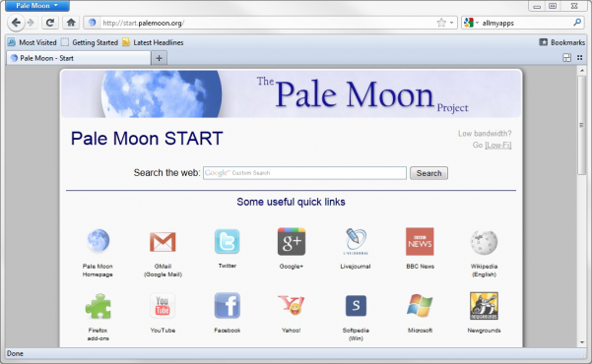This screenshot has height=364, width=592.
Task: Open a new tab with plus button
Action: pos(159,58)
